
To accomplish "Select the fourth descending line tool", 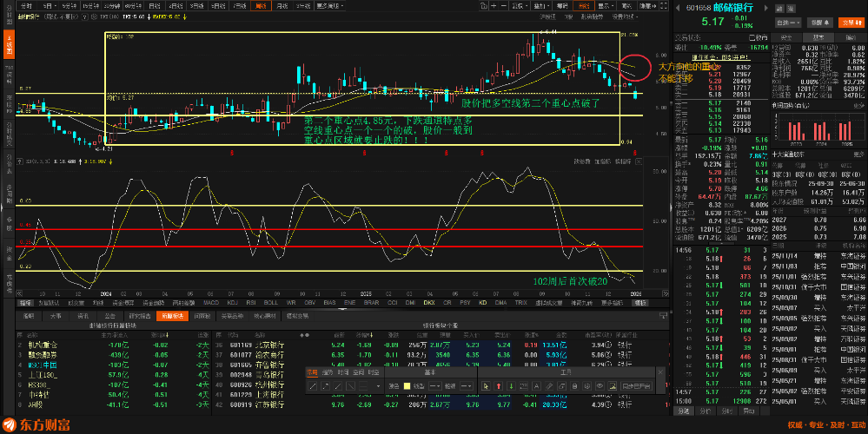I will pyautogui.click(x=351, y=386).
